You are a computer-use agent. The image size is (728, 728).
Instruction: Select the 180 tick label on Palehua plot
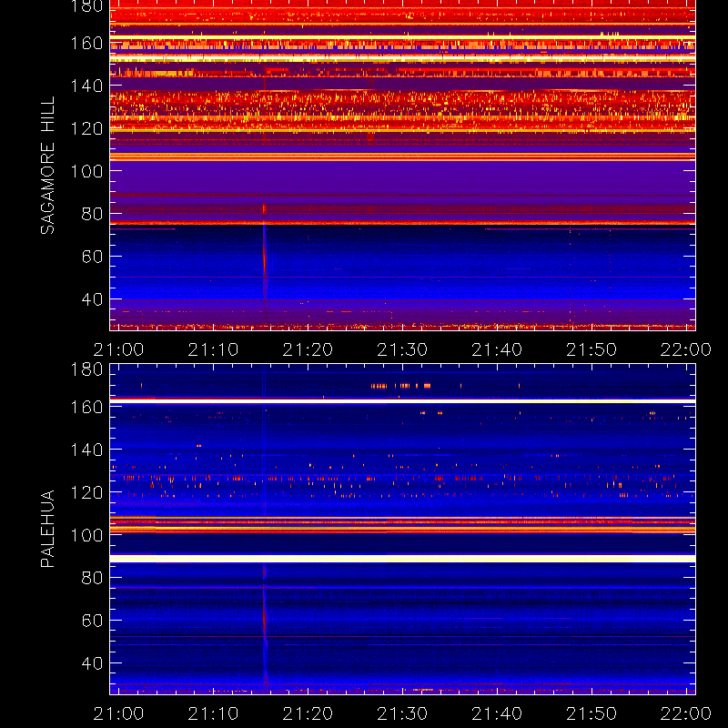tap(86, 369)
